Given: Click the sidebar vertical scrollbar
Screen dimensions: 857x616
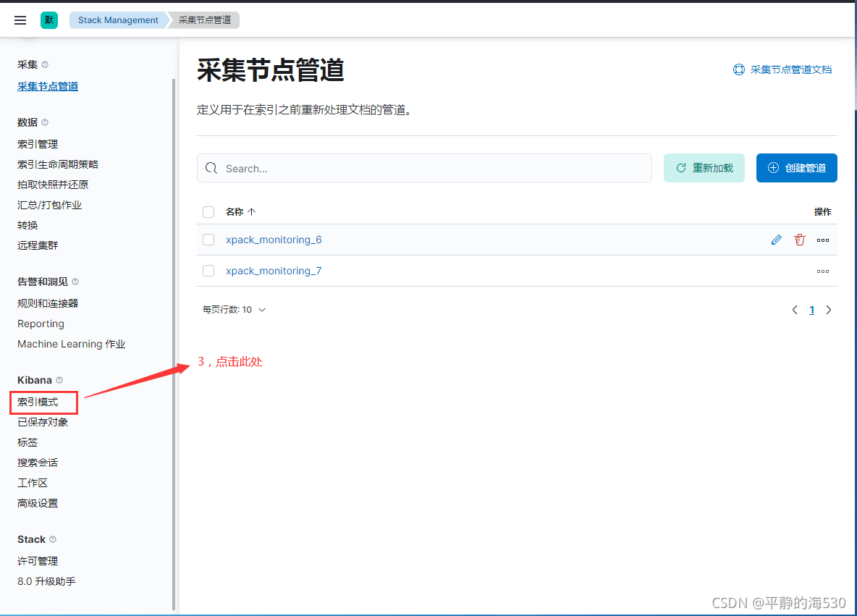Looking at the screenshot, I should click(x=174, y=345).
